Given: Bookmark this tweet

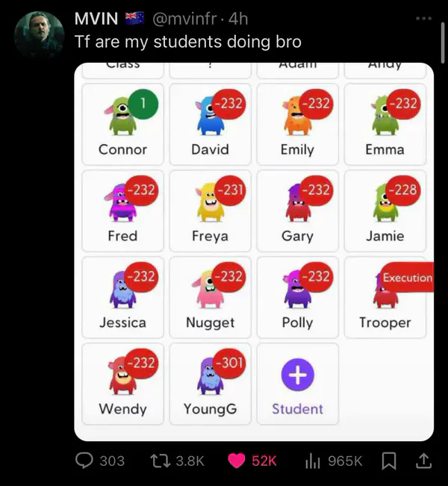Looking at the screenshot, I should coord(389,461).
